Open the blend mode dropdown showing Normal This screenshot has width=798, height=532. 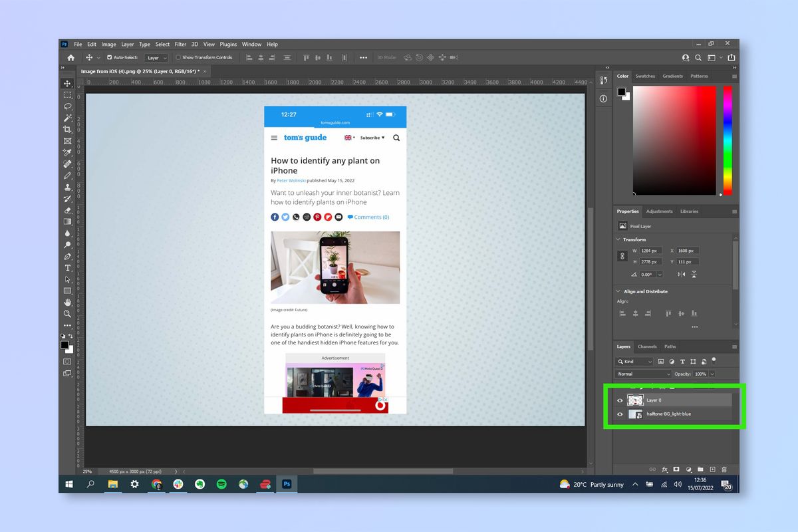click(642, 374)
